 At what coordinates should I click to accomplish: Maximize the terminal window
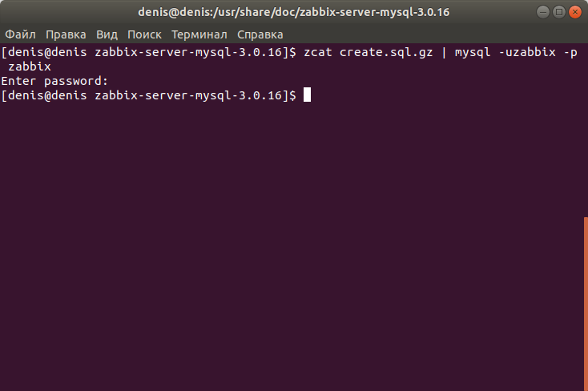click(x=558, y=12)
